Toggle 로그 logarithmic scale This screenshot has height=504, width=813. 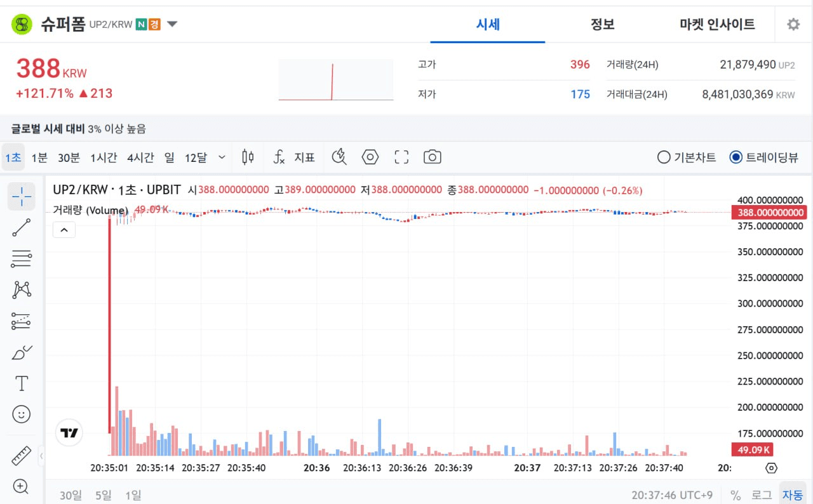point(762,495)
